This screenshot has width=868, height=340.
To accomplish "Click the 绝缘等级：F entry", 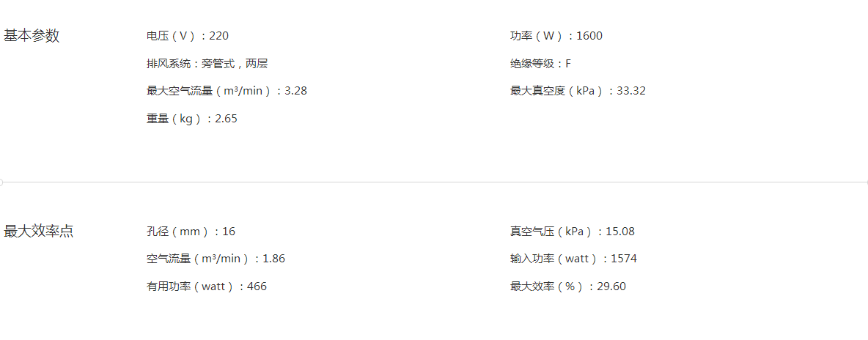I will coord(541,64).
